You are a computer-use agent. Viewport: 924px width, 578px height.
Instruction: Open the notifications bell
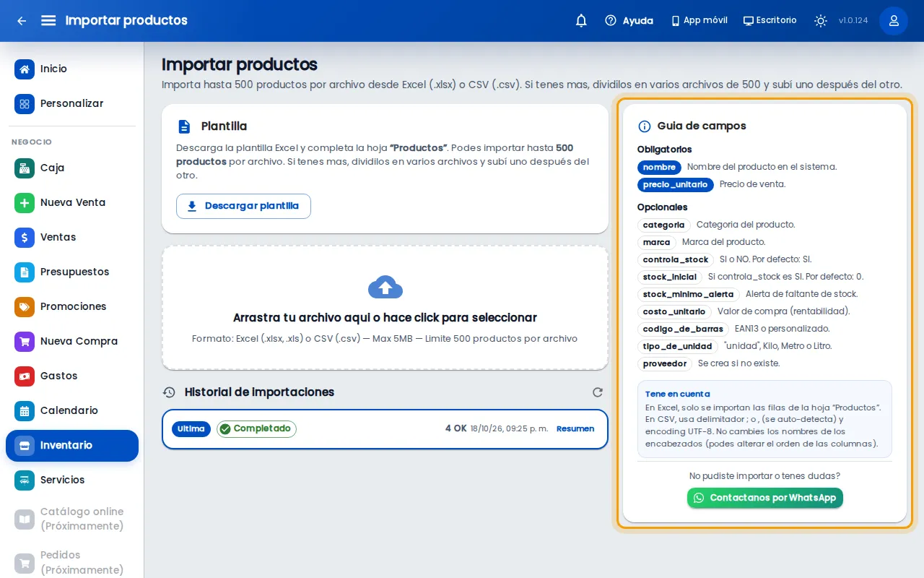point(581,21)
